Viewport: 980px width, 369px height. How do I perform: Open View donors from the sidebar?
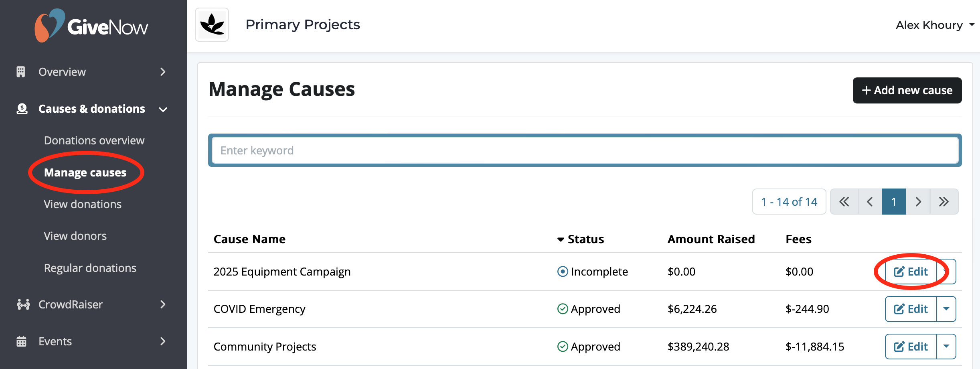(x=75, y=235)
